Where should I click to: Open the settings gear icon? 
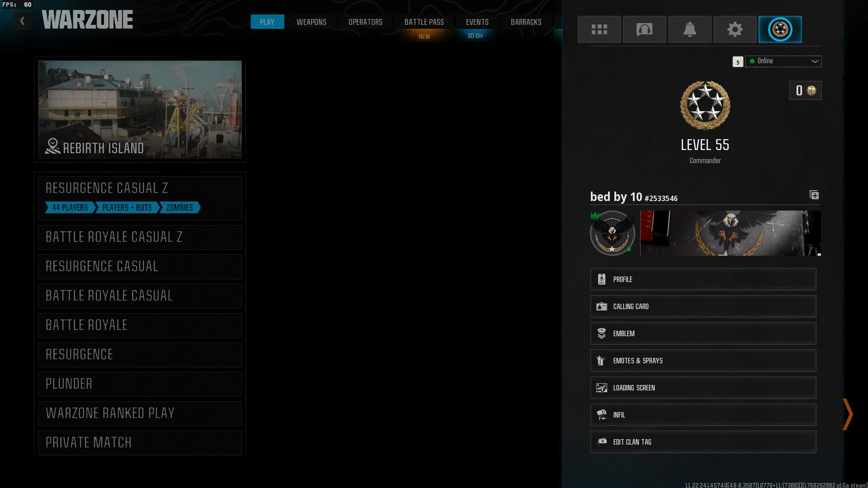[735, 29]
